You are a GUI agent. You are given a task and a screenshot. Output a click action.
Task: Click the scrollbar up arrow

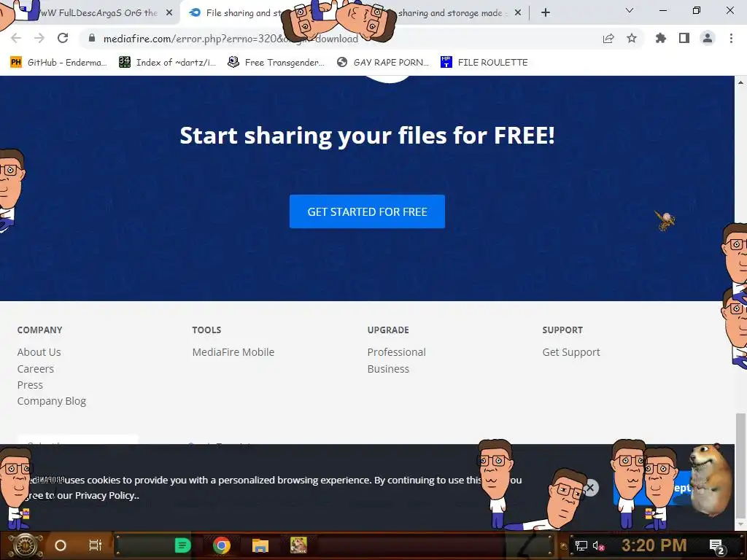point(740,82)
